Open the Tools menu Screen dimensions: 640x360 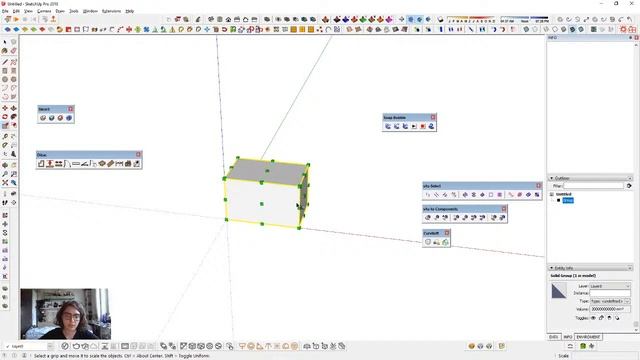74,11
